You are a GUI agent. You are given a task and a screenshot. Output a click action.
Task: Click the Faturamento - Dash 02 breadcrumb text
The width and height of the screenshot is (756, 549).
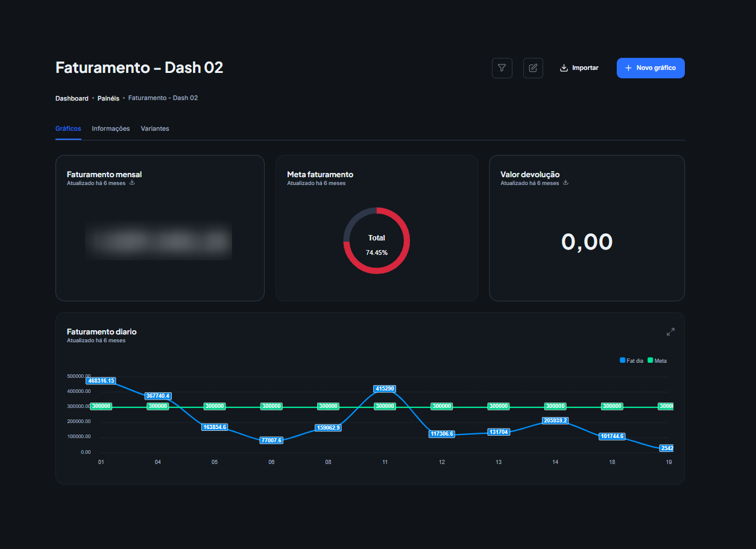tap(163, 98)
